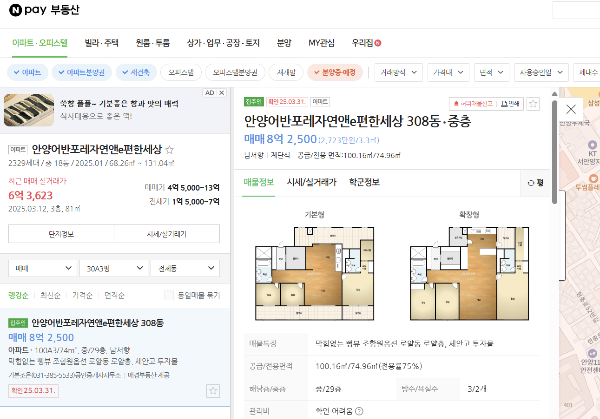
Task: Click map panel collapse handle
Action: coord(562,235)
